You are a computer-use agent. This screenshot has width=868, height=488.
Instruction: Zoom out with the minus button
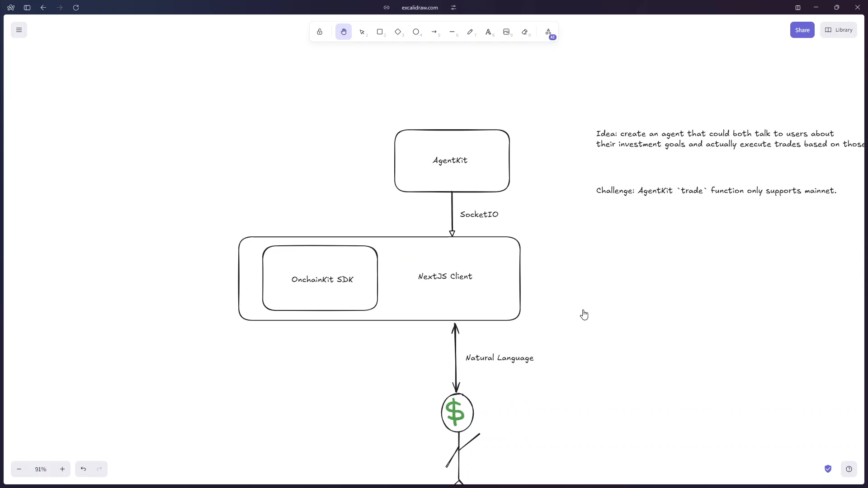coord(19,469)
